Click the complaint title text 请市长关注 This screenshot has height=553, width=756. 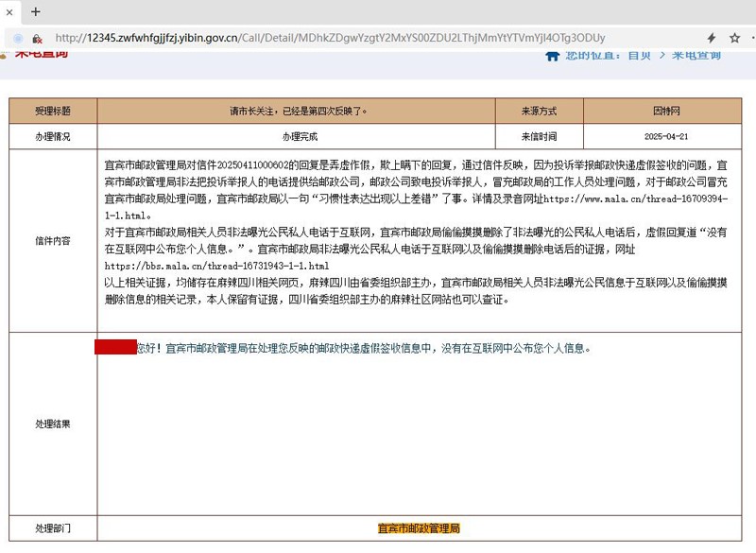click(x=298, y=111)
